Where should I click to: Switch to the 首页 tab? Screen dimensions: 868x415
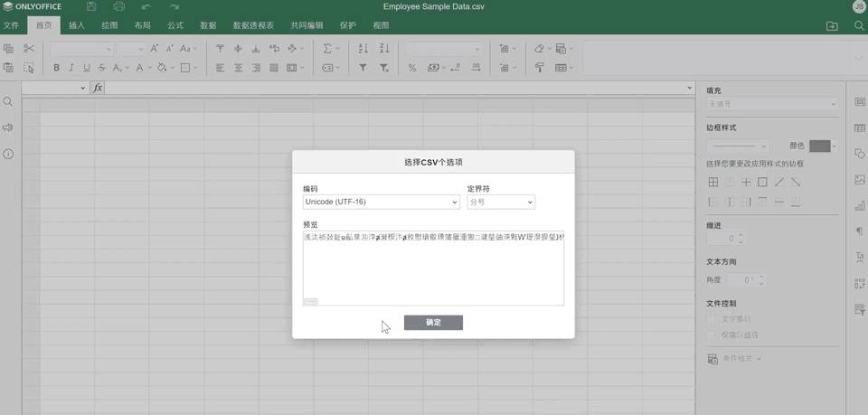pyautogui.click(x=44, y=25)
